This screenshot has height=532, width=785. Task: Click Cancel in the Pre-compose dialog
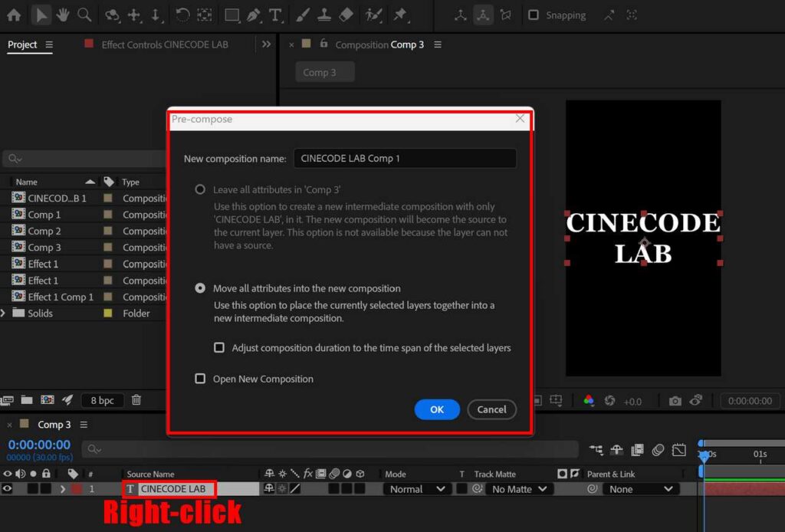tap(491, 409)
